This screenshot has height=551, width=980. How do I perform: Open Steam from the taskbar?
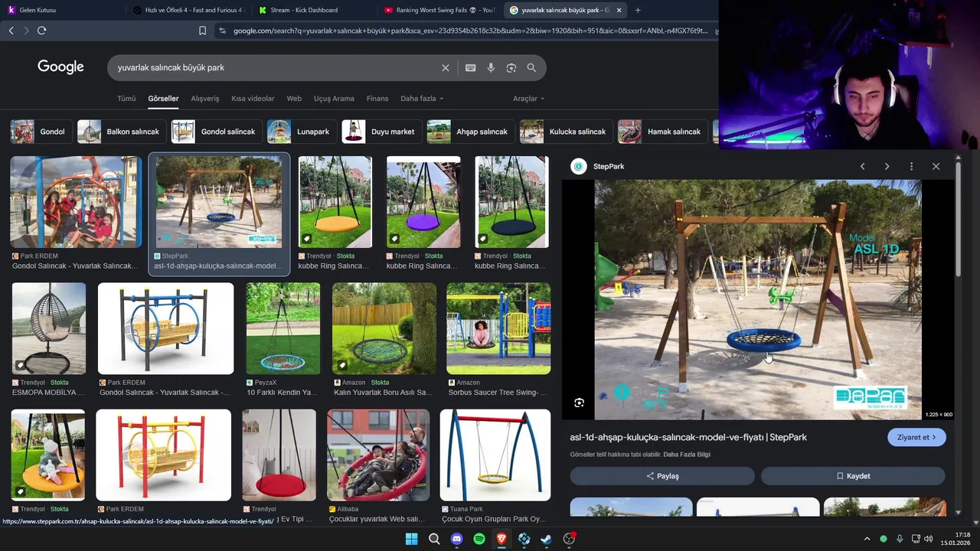coord(547,539)
